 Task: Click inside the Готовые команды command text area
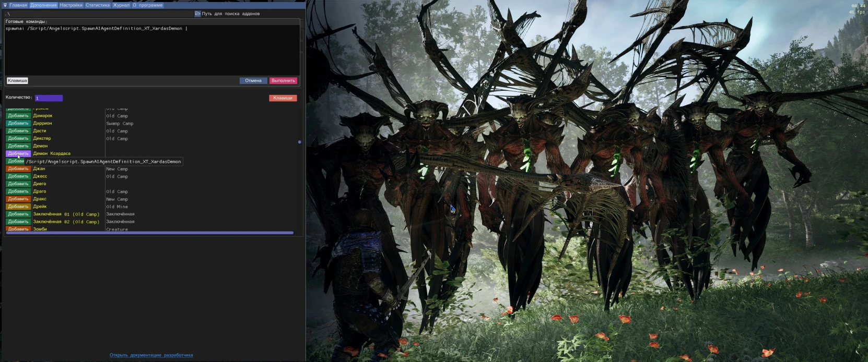pos(152,50)
